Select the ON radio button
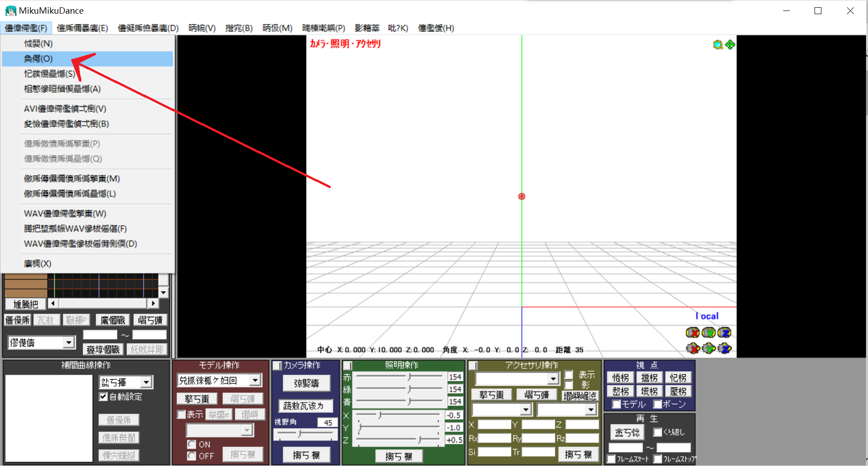Viewport: 868px width, 466px height. pyautogui.click(x=191, y=444)
